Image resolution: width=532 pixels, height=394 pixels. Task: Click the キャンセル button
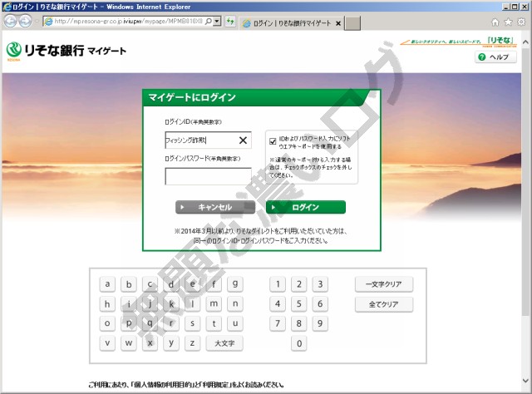click(x=215, y=207)
